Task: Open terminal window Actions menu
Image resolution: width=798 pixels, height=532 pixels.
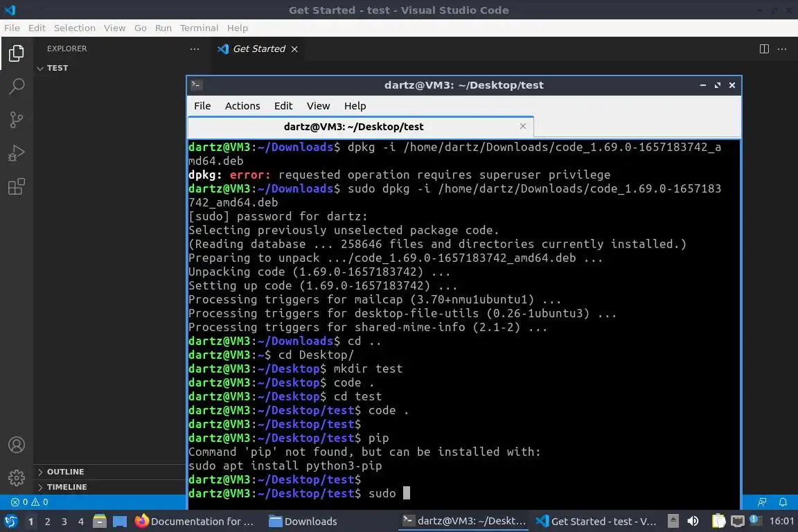Action: [242, 106]
